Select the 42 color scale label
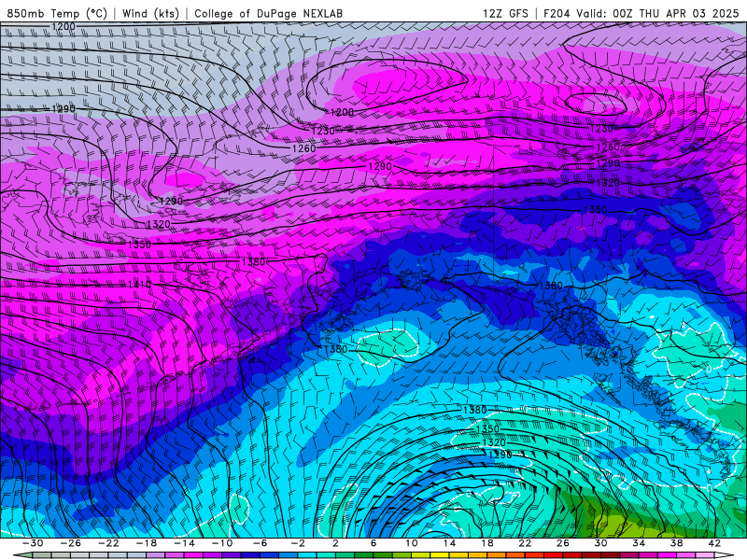The height and width of the screenshot is (560, 747). pyautogui.click(x=714, y=543)
